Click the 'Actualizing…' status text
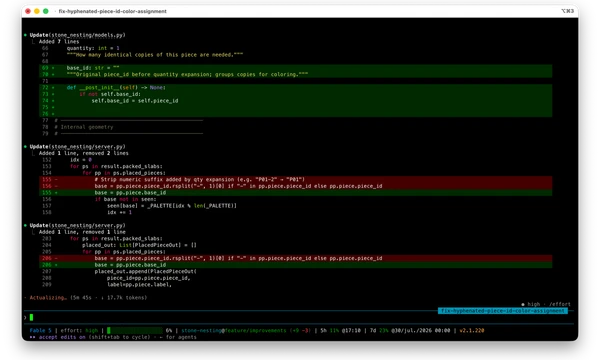The image size is (600, 360). (48, 298)
